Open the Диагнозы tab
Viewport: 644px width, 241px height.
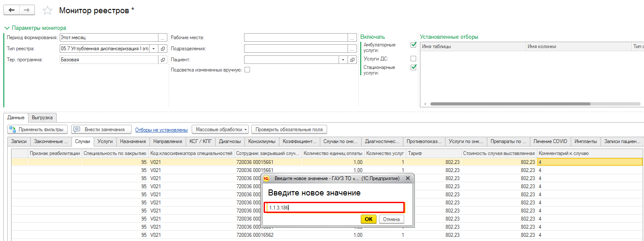230,141
